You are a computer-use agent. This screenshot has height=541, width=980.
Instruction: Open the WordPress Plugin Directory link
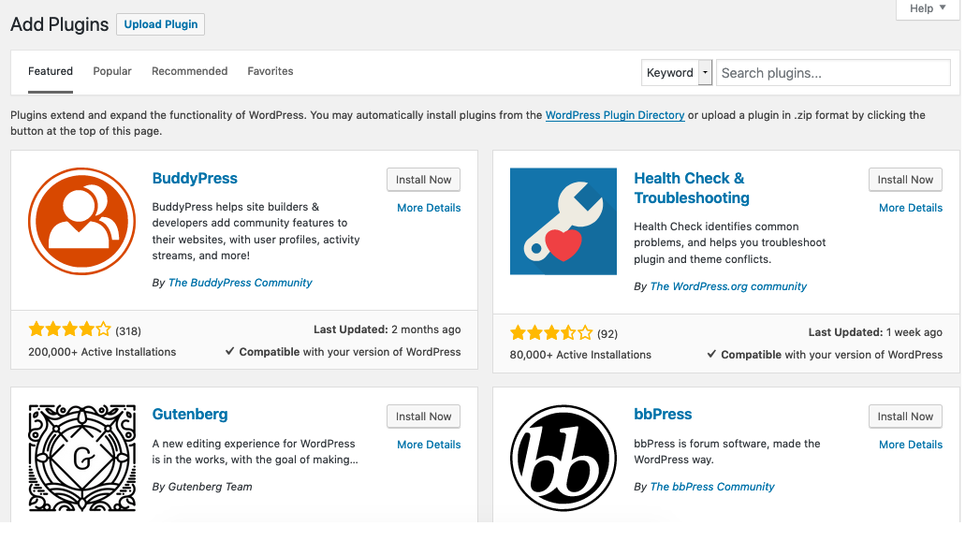pos(615,115)
